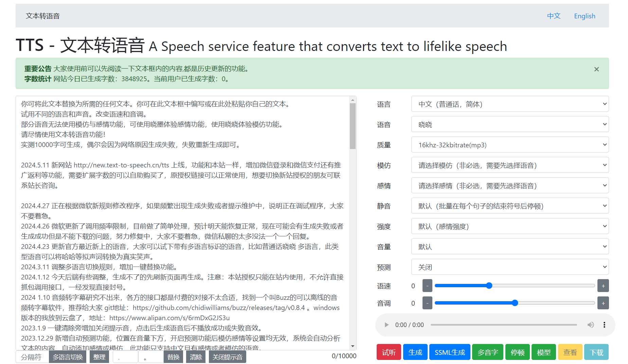The image size is (628, 364).
Task: Click the 查看 view button
Action: click(x=570, y=352)
